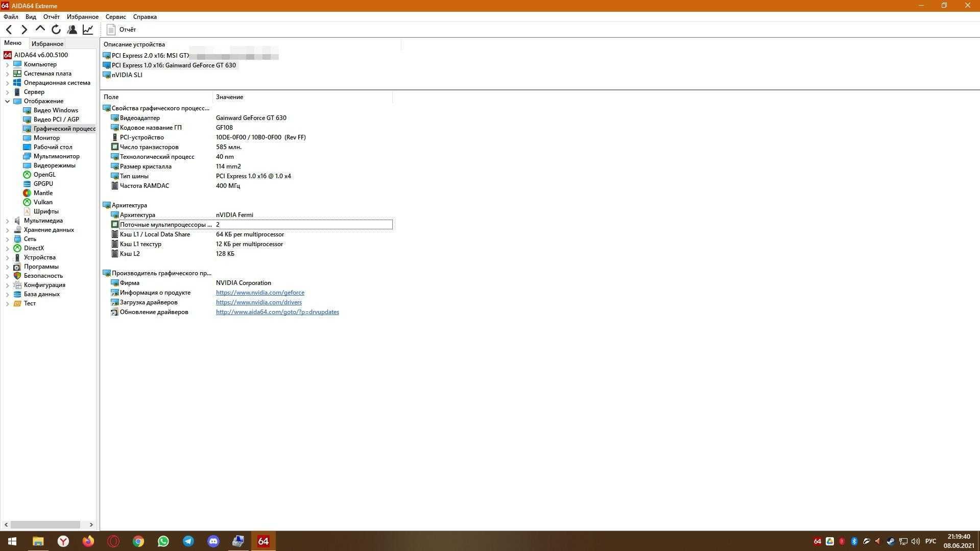
Task: Open Google Chrome from the taskbar
Action: (x=138, y=541)
